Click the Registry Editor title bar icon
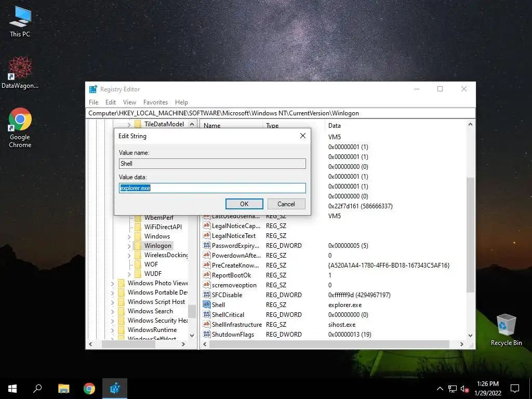 93,89
